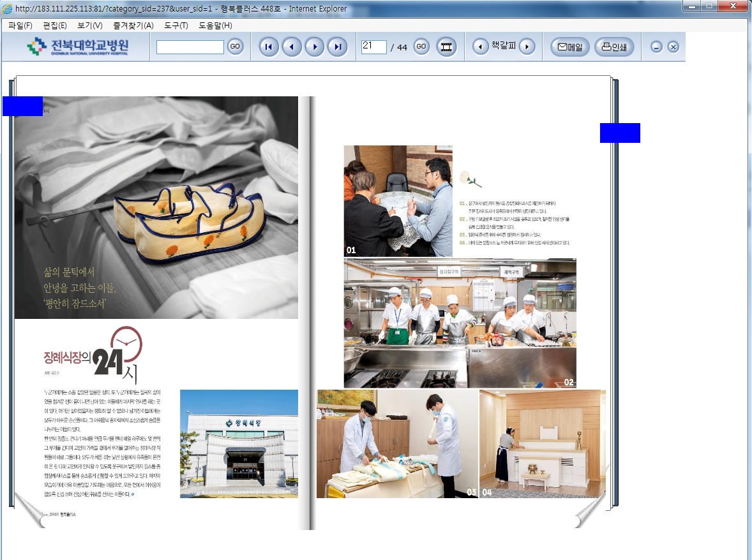752x560 pixels.
Task: Click previous bookmark arrow beside 책갈피
Action: coord(480,47)
